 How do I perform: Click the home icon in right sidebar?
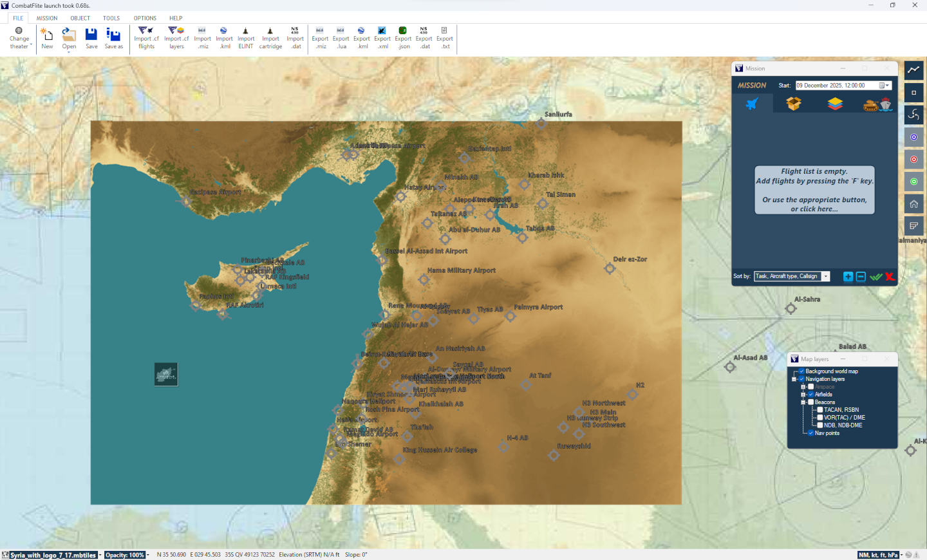click(x=913, y=204)
